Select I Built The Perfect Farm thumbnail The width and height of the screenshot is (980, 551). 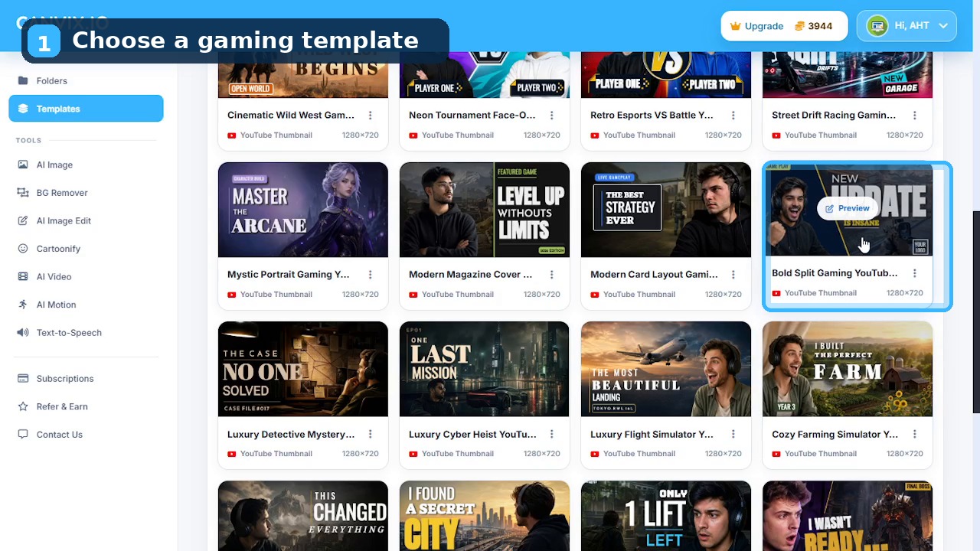pyautogui.click(x=848, y=369)
